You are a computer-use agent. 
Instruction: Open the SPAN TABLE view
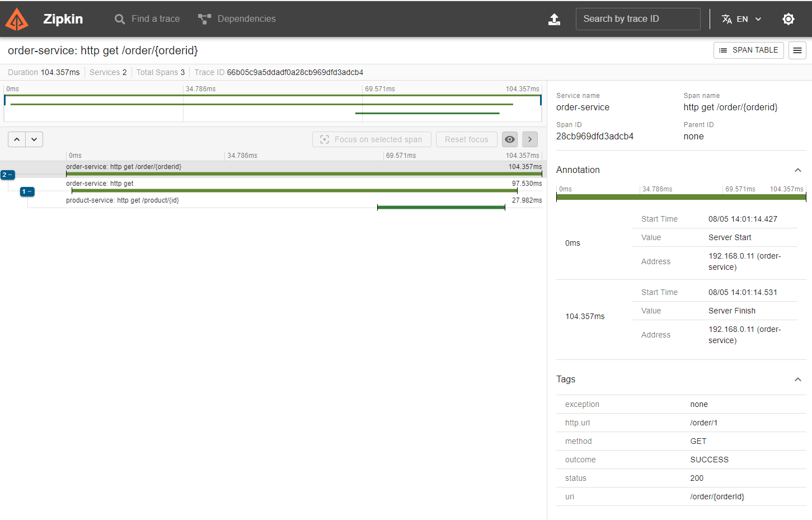click(x=748, y=50)
